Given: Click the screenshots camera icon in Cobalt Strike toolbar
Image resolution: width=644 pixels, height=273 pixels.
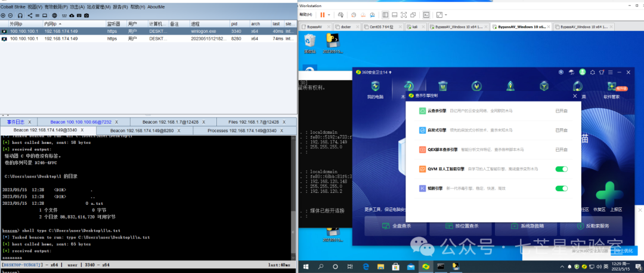Looking at the screenshot, I should tap(86, 16).
